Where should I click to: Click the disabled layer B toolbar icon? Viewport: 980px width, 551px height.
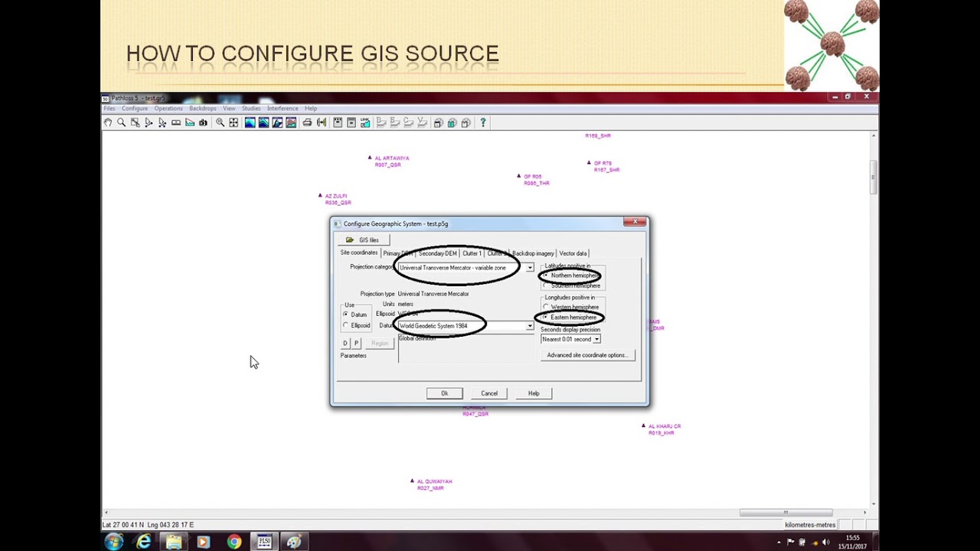(394, 122)
